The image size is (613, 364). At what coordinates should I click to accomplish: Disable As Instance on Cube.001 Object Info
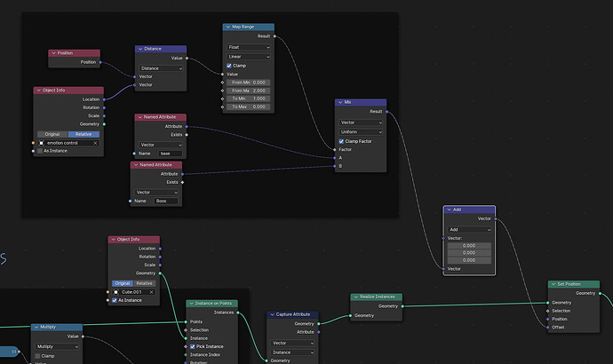pyautogui.click(x=115, y=300)
